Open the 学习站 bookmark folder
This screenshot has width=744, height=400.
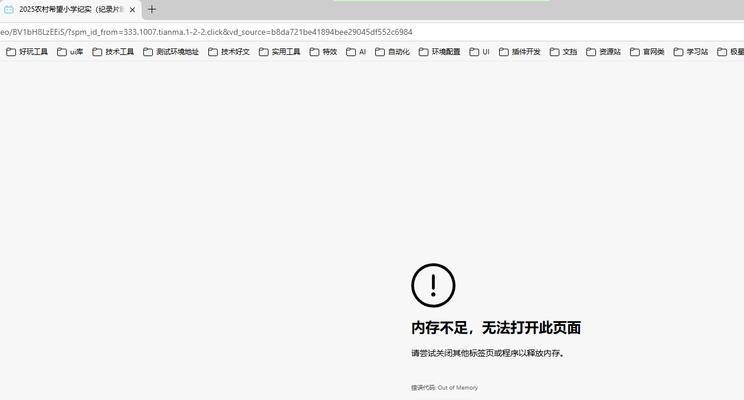pos(691,52)
